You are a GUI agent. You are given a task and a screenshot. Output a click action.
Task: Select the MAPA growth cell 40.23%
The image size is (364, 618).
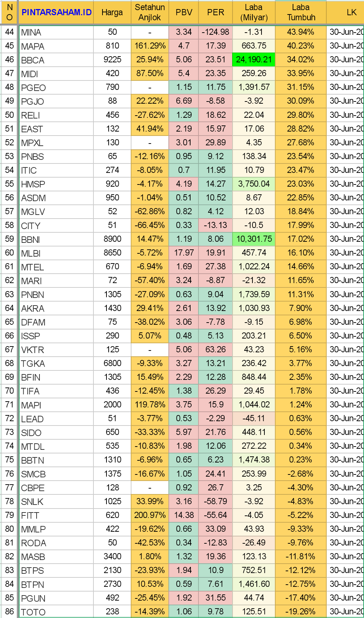click(x=301, y=46)
